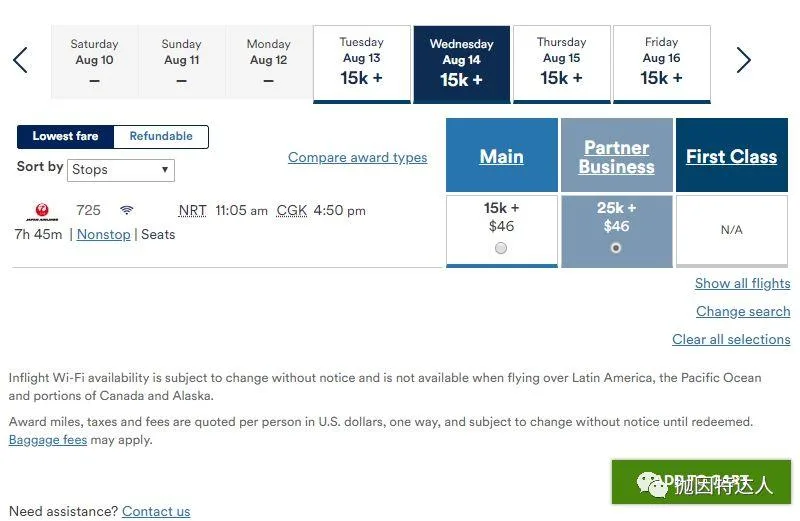800x521 pixels.
Task: Click the Nonstop flight details link
Action: [104, 234]
